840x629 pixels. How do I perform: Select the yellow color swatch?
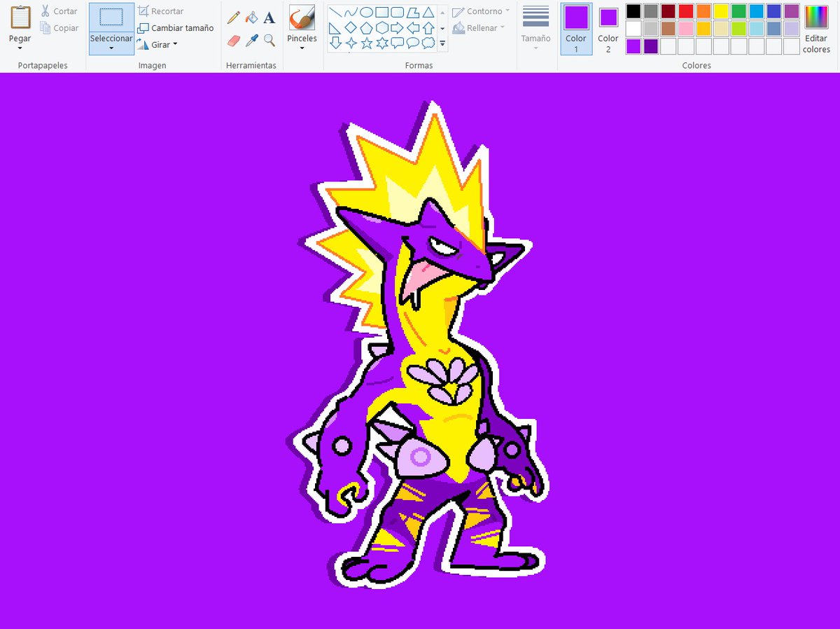click(x=721, y=10)
